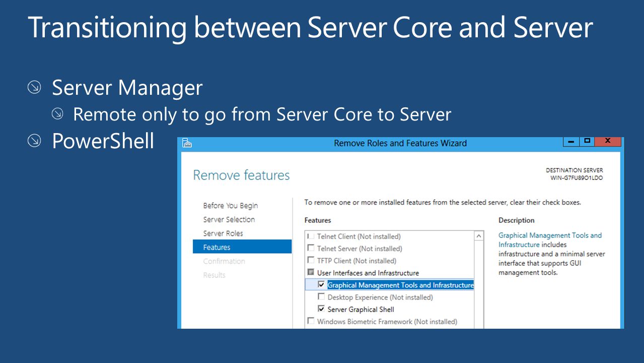Click the Remote only sub-bullet text
Viewport: 644px width, 363px height.
point(262,114)
